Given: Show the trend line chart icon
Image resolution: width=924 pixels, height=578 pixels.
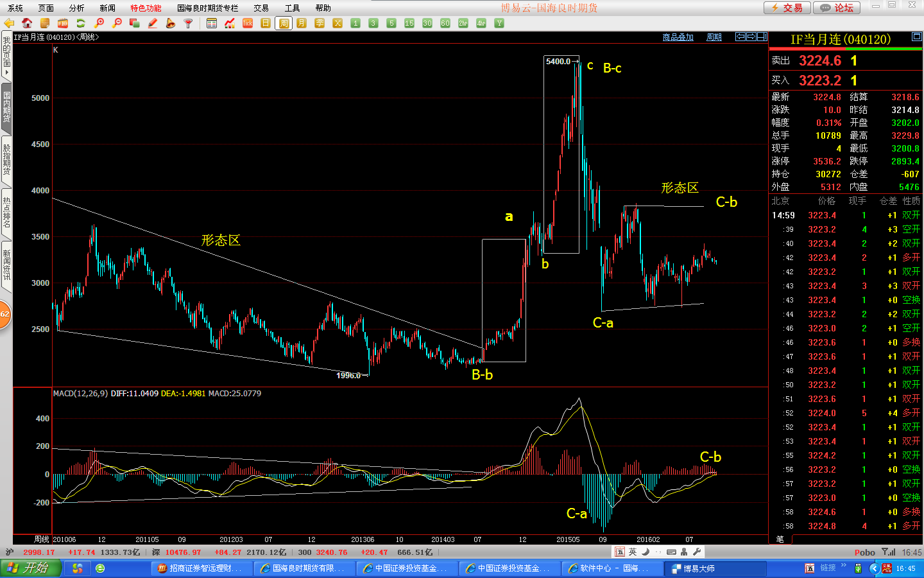Looking at the screenshot, I should pyautogui.click(x=230, y=23).
